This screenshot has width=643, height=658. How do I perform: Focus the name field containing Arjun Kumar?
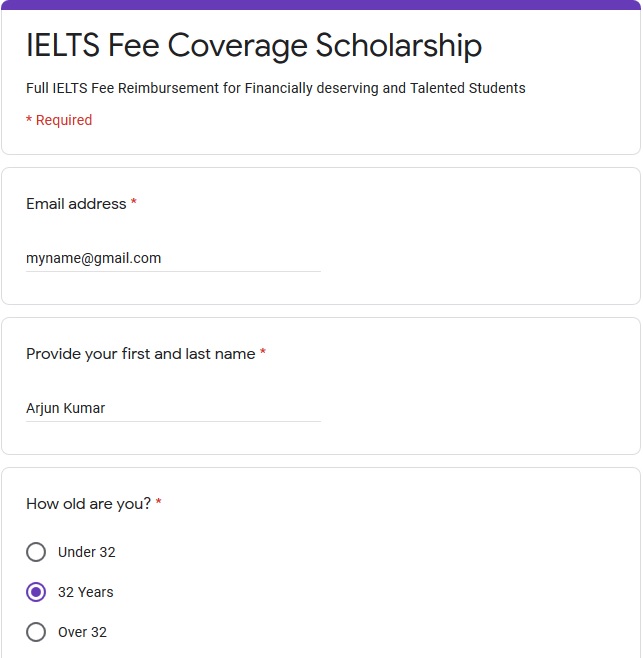(x=173, y=408)
